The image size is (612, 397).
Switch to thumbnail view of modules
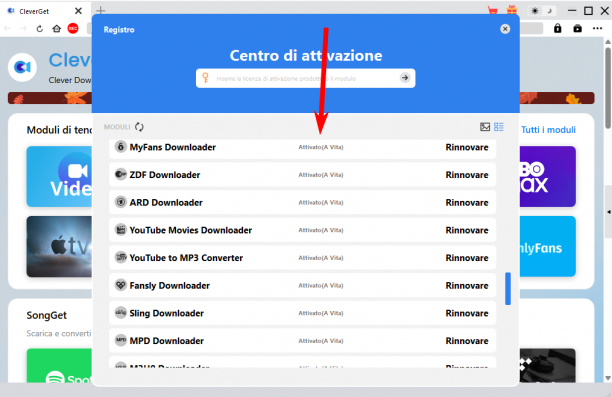(485, 127)
